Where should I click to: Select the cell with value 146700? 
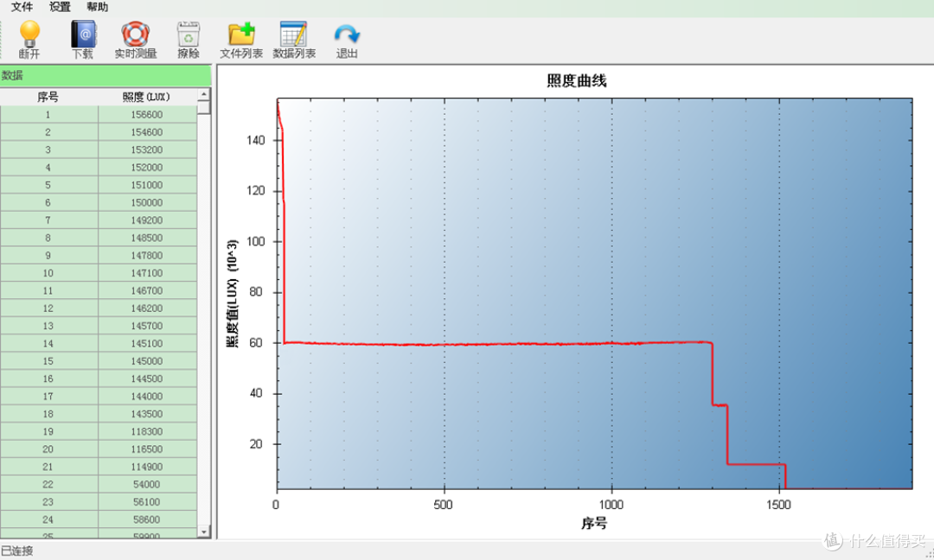point(147,290)
